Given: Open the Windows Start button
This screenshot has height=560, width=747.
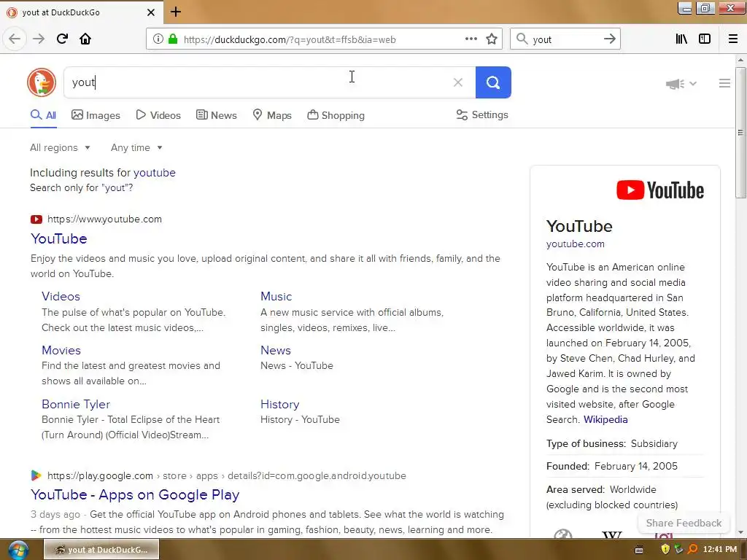Looking at the screenshot, I should point(18,550).
